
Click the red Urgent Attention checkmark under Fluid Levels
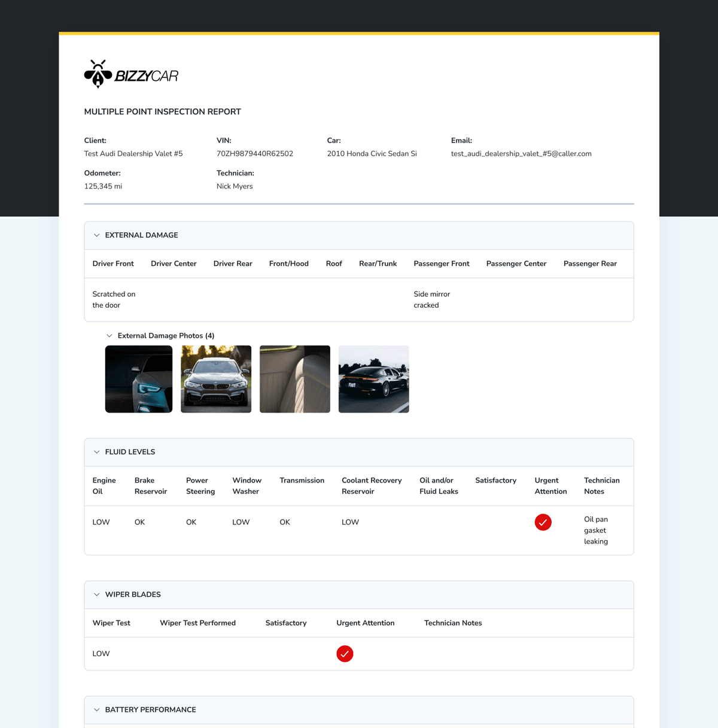click(543, 522)
